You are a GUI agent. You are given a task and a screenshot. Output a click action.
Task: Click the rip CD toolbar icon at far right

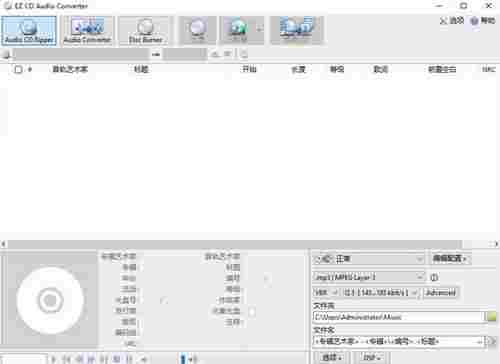click(296, 30)
